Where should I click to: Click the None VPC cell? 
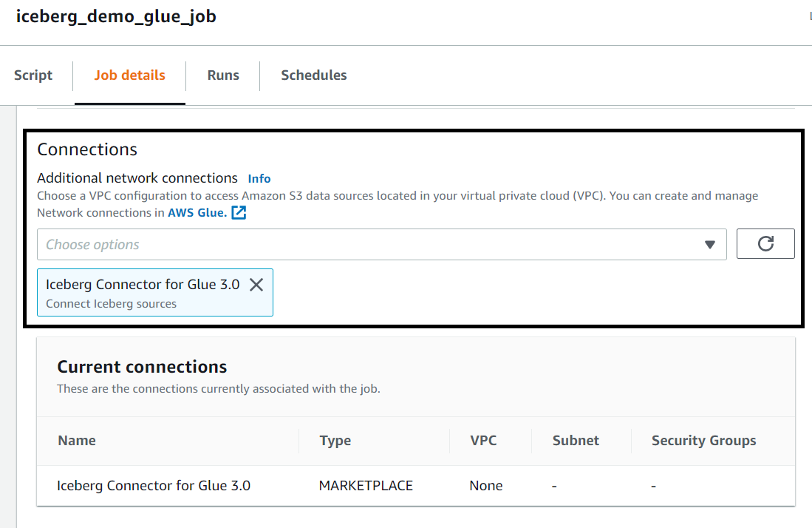(485, 486)
